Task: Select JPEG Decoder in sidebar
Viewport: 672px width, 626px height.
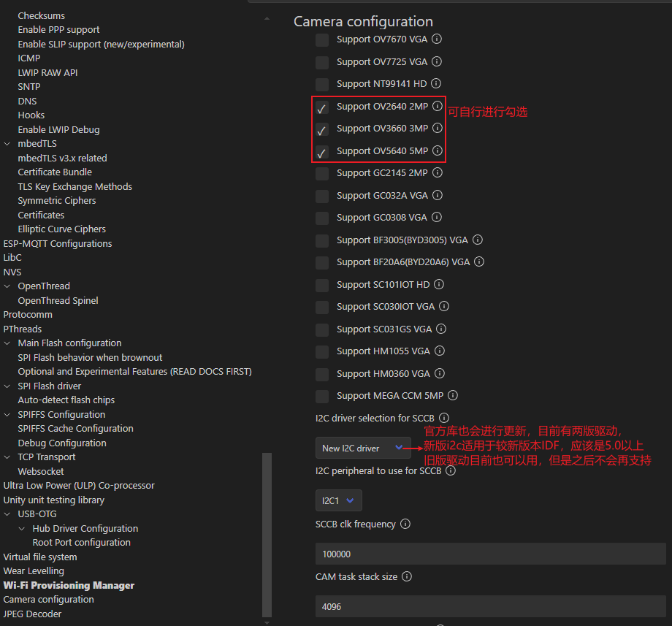Action: coord(32,614)
